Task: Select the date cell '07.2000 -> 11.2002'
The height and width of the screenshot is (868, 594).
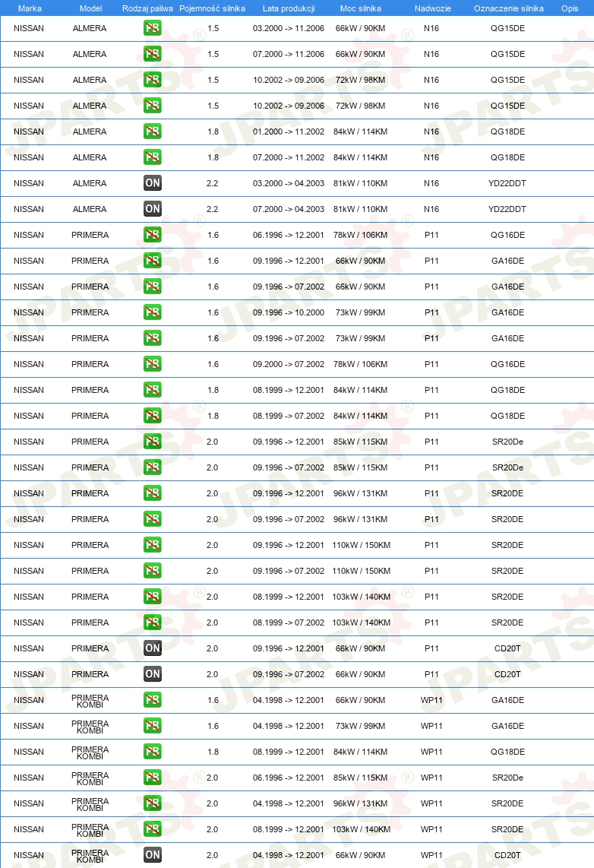Action: tap(289, 158)
